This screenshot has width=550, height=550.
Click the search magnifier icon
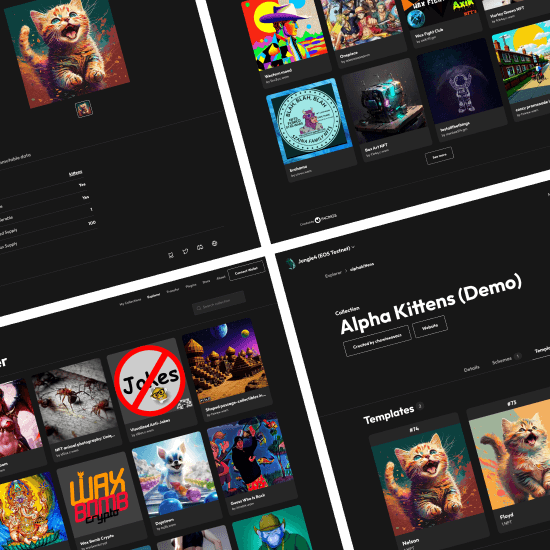[x=199, y=308]
